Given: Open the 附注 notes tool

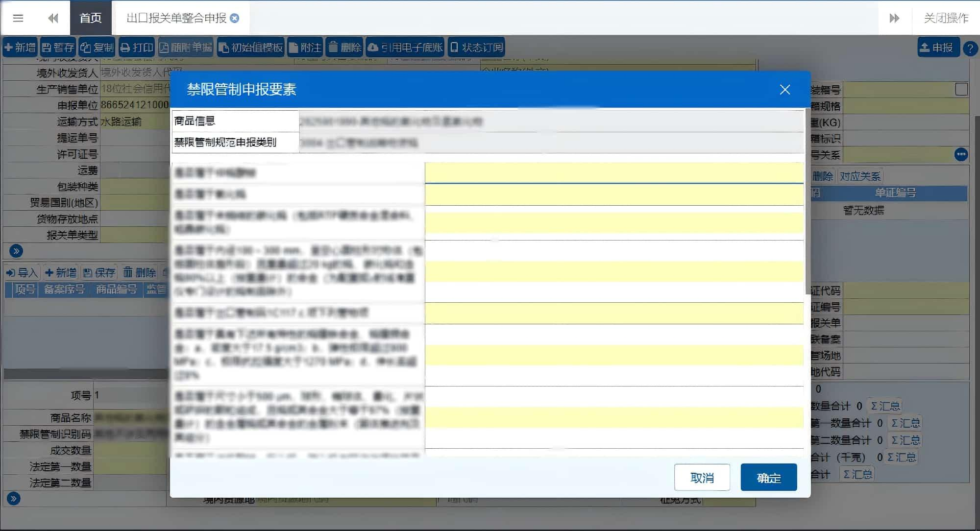Looking at the screenshot, I should point(306,47).
